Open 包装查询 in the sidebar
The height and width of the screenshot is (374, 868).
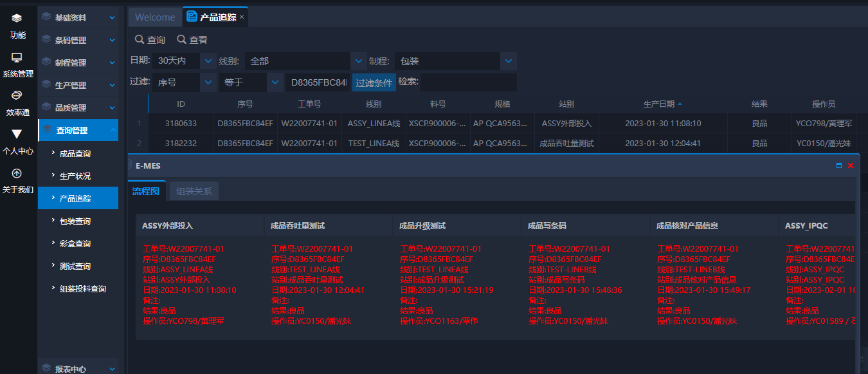75,221
